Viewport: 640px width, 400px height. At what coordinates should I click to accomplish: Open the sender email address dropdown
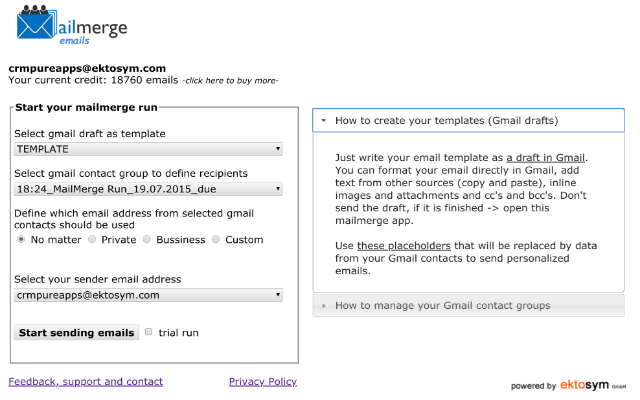148,295
